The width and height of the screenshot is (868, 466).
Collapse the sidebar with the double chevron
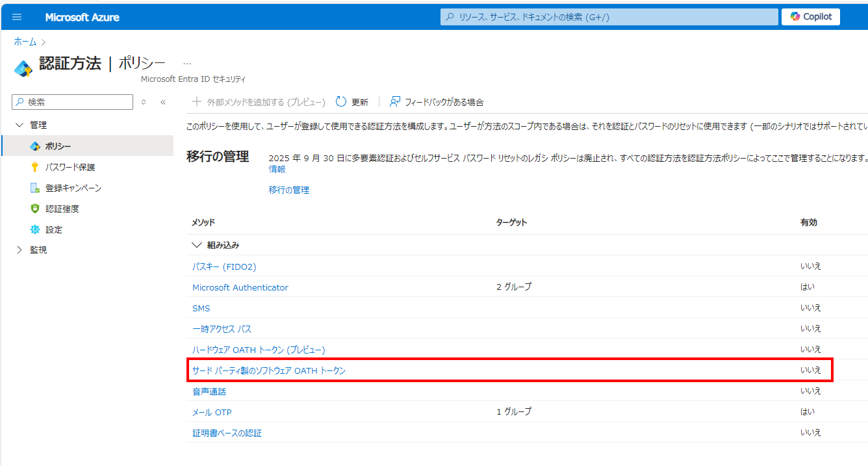coord(162,101)
